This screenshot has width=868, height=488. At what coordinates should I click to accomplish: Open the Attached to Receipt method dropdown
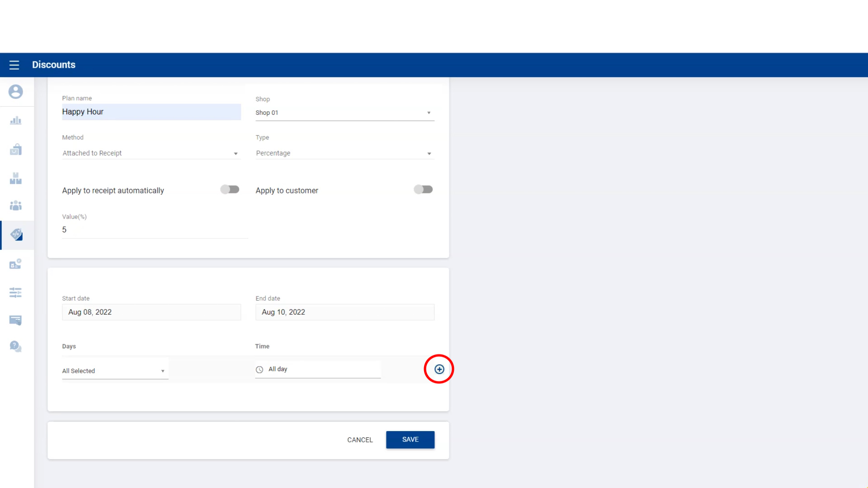[151, 154]
